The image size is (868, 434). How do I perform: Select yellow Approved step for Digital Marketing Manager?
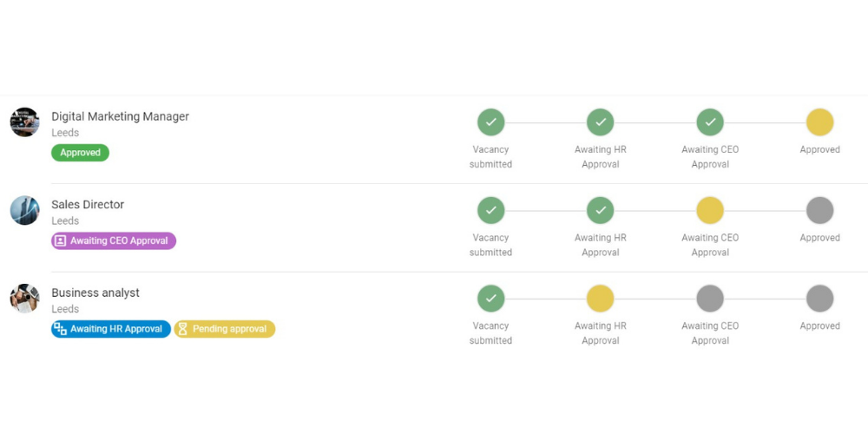coord(819,122)
